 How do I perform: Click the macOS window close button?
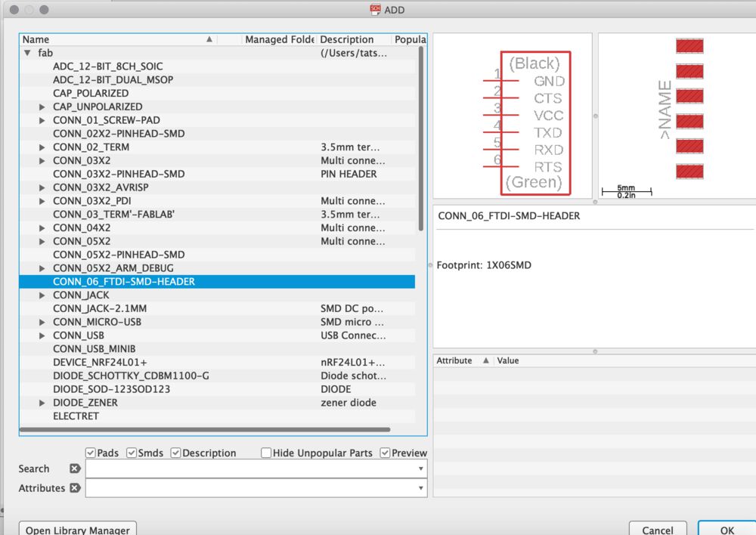point(14,10)
